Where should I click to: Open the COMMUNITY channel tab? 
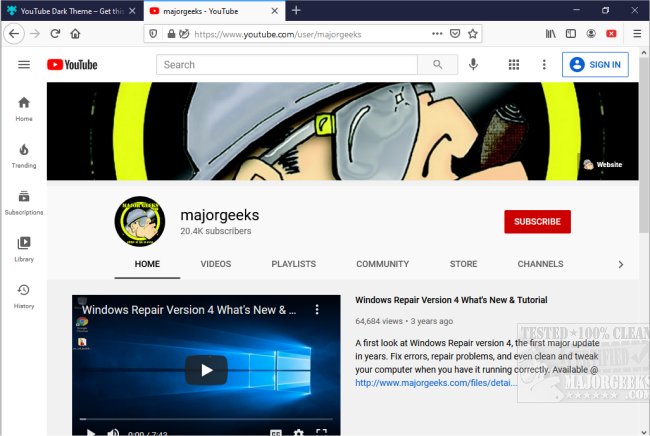[383, 264]
